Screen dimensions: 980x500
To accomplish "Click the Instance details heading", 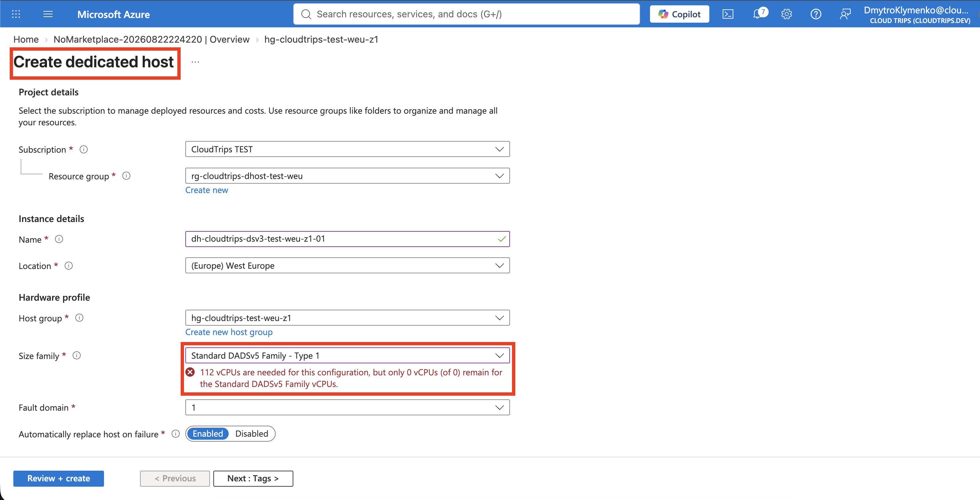I will pyautogui.click(x=51, y=219).
